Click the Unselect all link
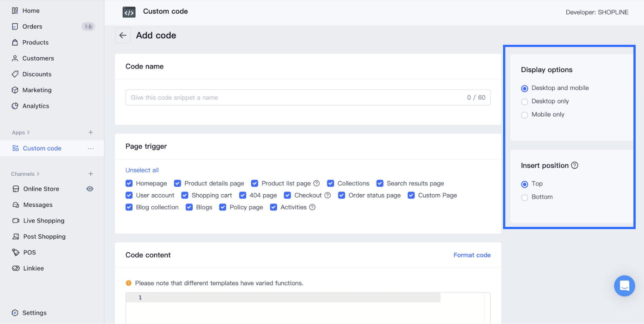Image resolution: width=644 pixels, height=324 pixels. (x=142, y=170)
